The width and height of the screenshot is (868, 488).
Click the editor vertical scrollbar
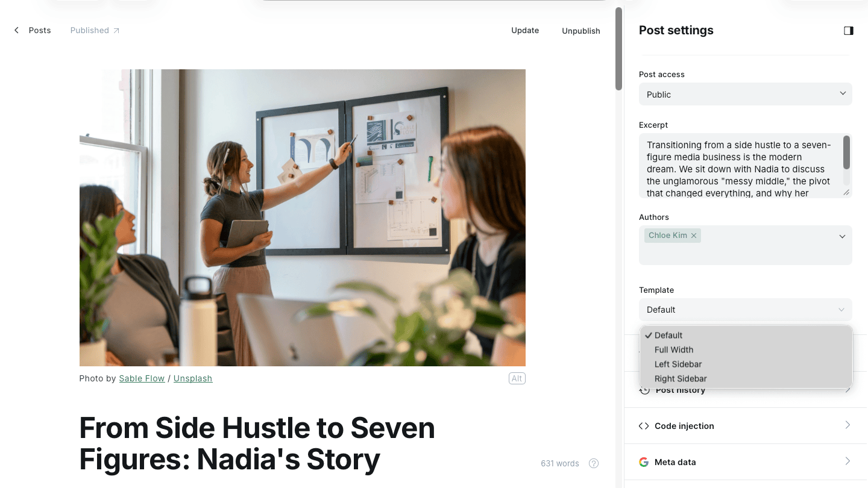click(618, 49)
